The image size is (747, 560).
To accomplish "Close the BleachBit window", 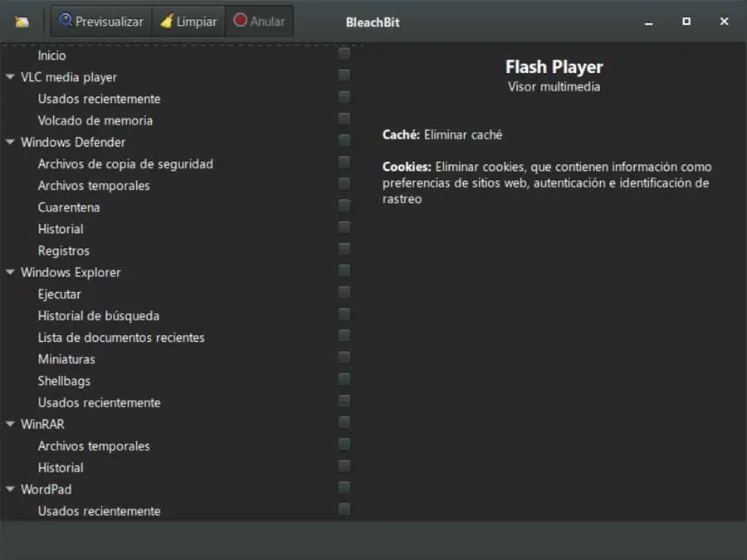I will [724, 22].
